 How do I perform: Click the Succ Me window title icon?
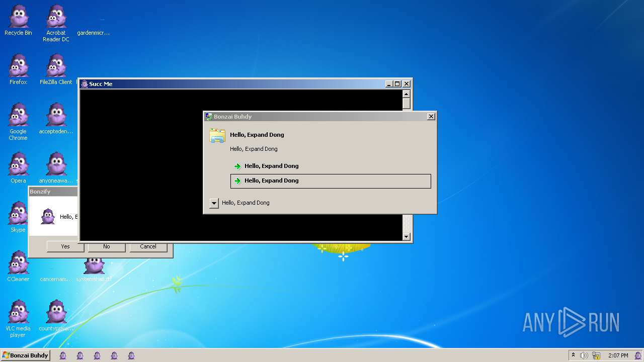(85, 84)
